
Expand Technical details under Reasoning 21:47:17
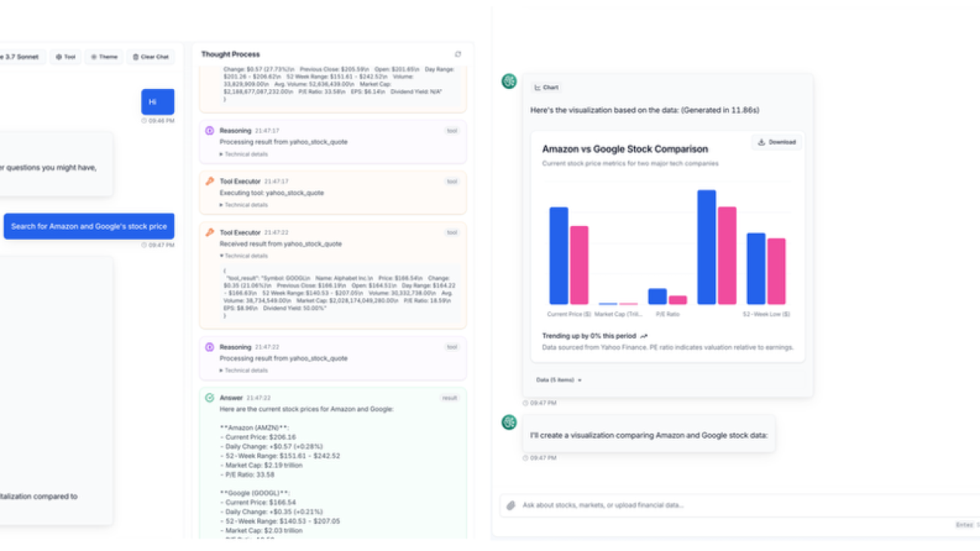pos(243,154)
